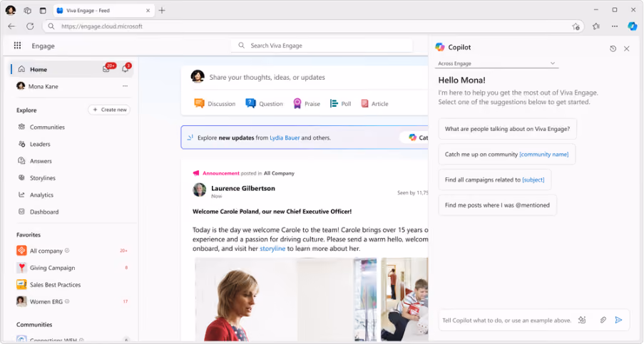Start a Question post
Image resolution: width=644 pixels, height=344 pixels.
pos(265,104)
